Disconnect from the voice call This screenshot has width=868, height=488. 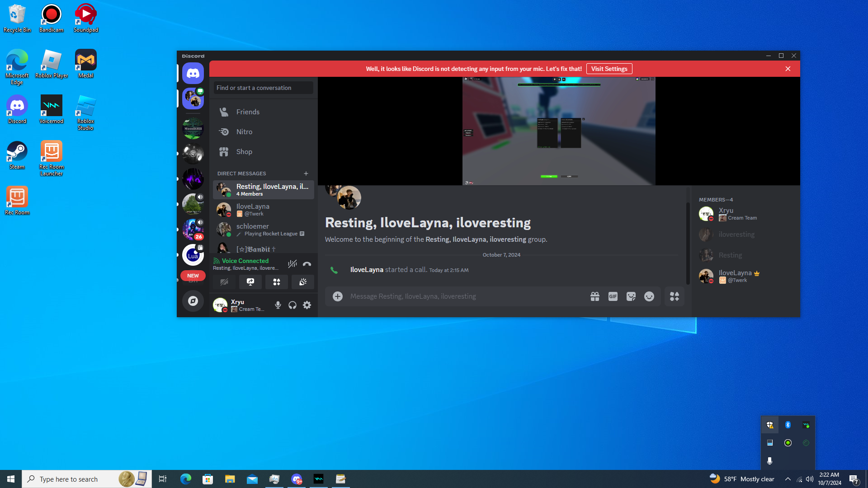(307, 264)
